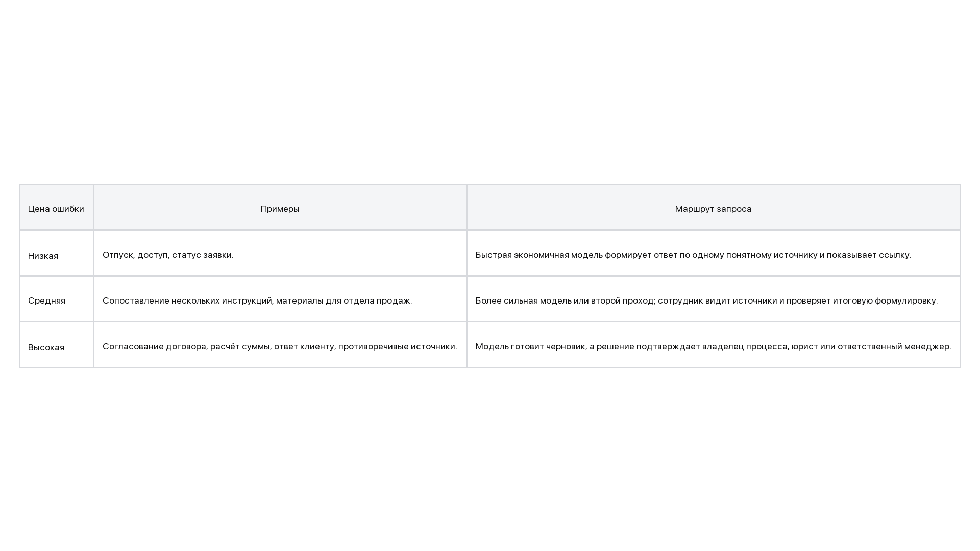Click 'ответственный менеджер' text
The image size is (980, 551).
click(893, 346)
